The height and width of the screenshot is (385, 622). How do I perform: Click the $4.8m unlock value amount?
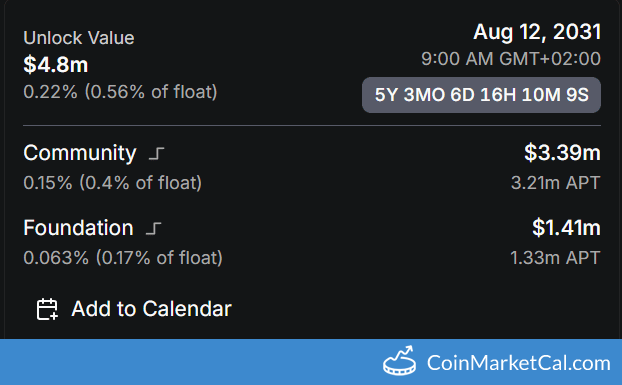[x=56, y=65]
